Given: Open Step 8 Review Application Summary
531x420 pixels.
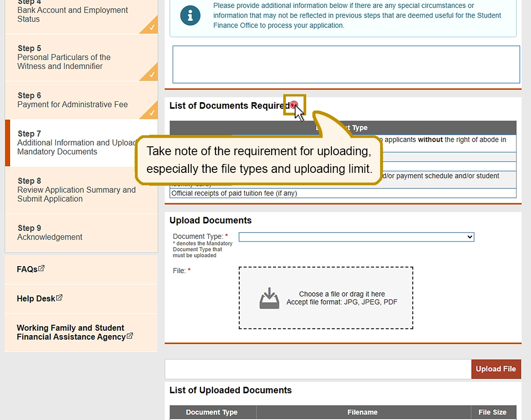Looking at the screenshot, I should [76, 190].
